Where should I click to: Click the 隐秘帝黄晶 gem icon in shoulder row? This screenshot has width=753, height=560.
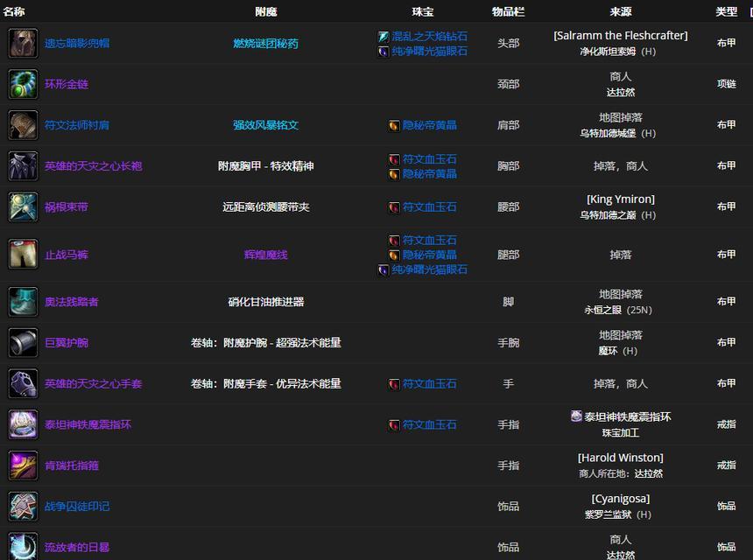pos(394,126)
